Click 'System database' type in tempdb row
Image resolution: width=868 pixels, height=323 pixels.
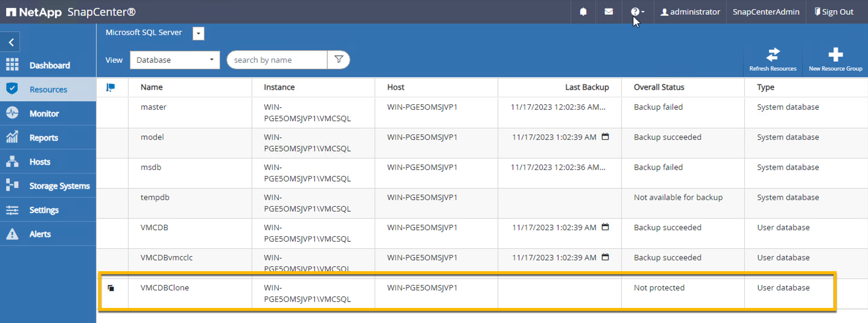[788, 197]
